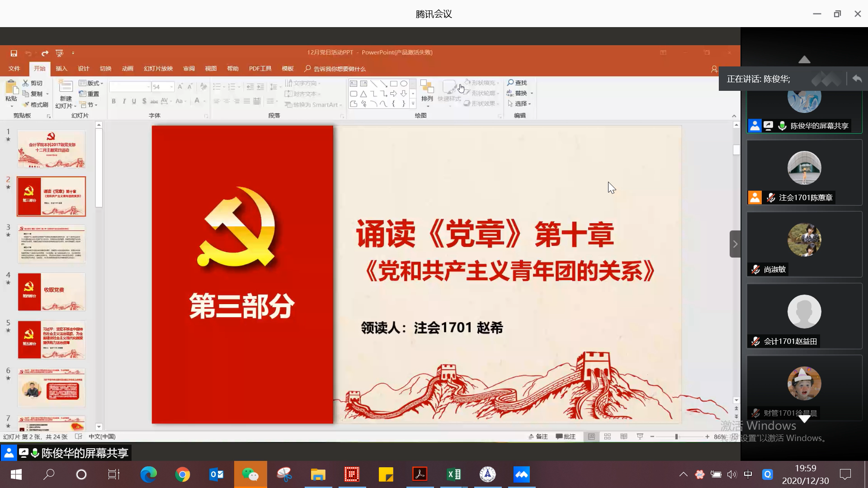
Task: Switch to Slide Sorter view in status bar
Action: click(x=607, y=436)
